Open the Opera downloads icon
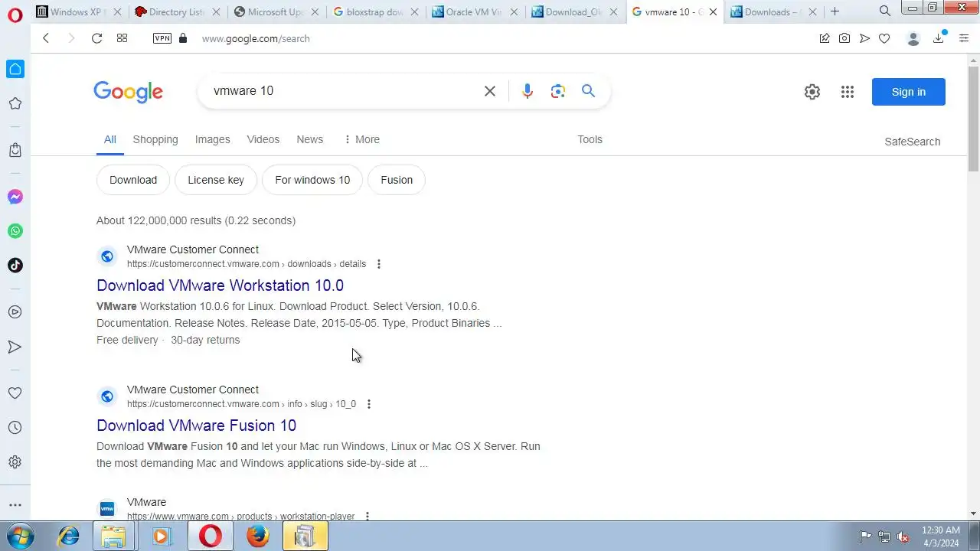 (x=939, y=37)
